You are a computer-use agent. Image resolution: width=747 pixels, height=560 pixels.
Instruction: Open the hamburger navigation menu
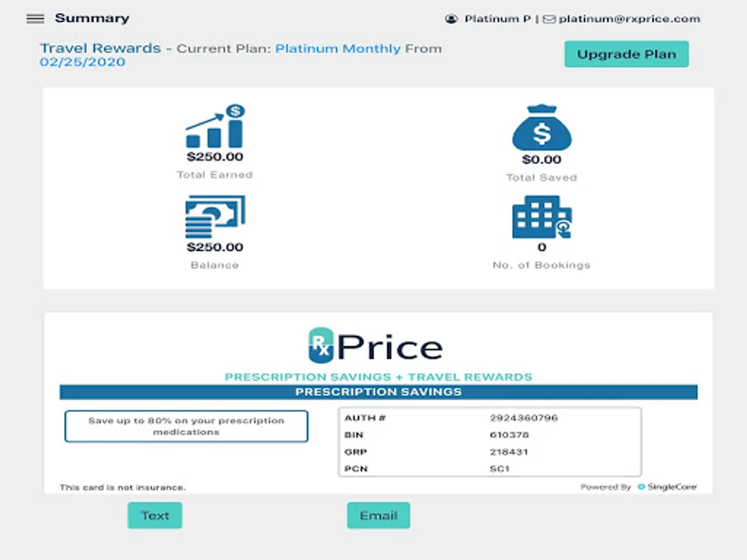[35, 19]
